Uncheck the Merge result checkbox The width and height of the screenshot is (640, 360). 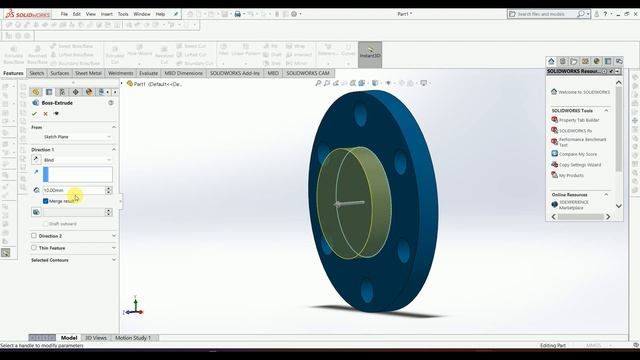[46, 201]
